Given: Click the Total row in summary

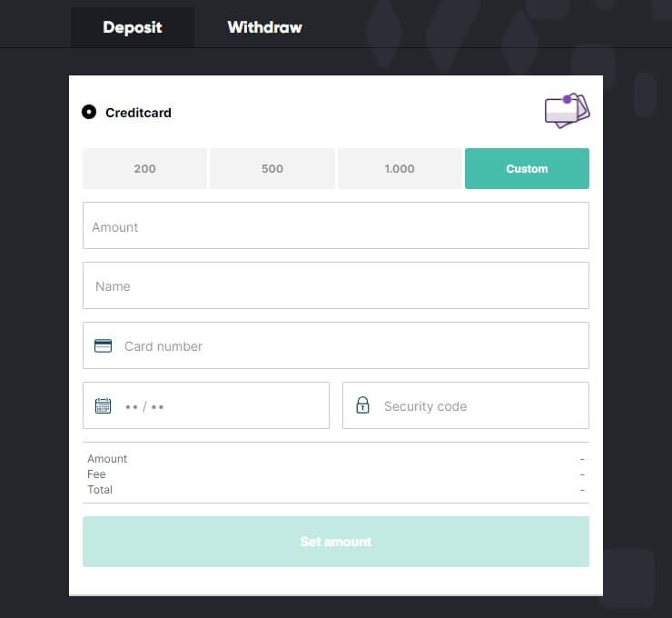Looking at the screenshot, I should coord(336,490).
